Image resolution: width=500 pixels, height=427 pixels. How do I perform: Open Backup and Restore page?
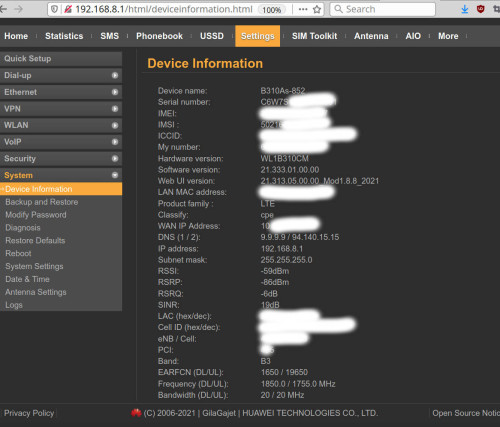coord(42,202)
